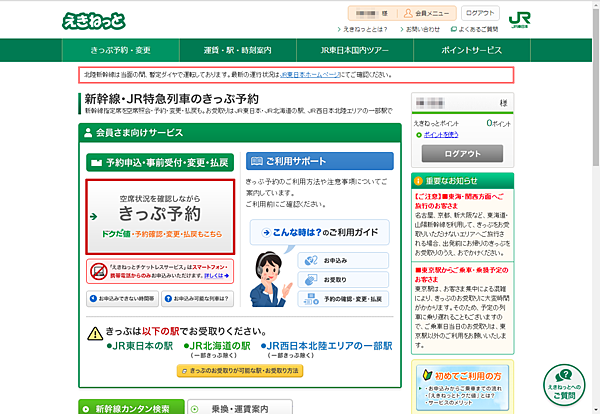
Task: Open the 会員メニュー member menu
Action: [427, 13]
